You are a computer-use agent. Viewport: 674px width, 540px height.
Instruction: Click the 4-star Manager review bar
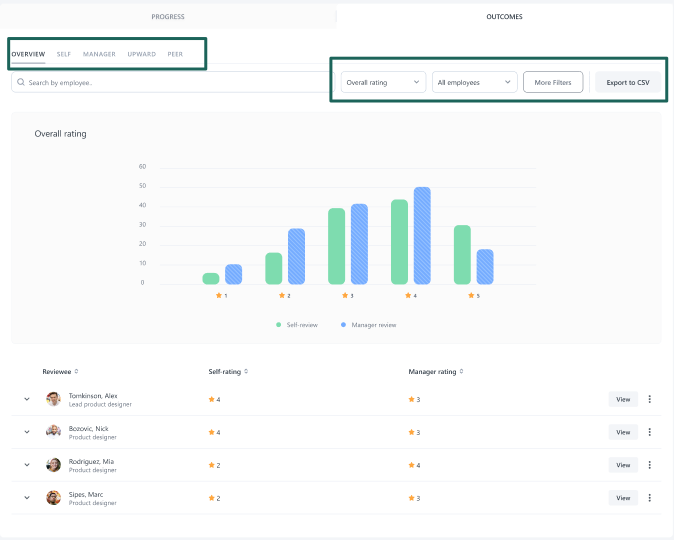[422, 236]
